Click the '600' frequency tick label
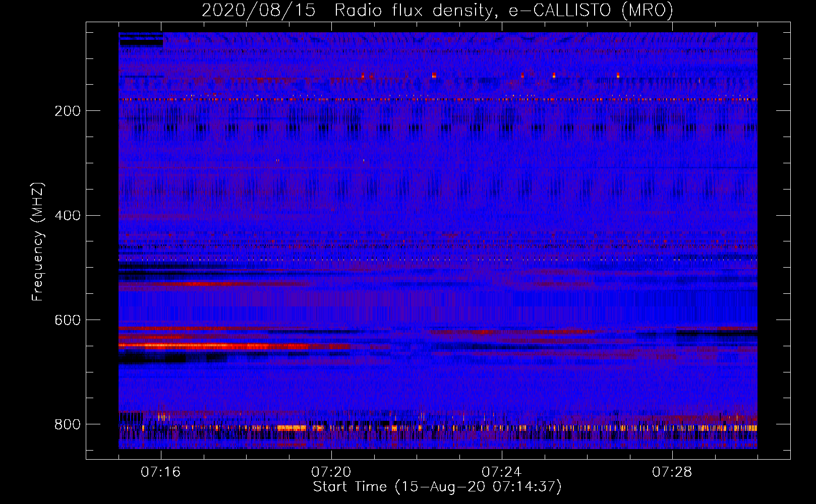816x504 pixels. coord(68,321)
